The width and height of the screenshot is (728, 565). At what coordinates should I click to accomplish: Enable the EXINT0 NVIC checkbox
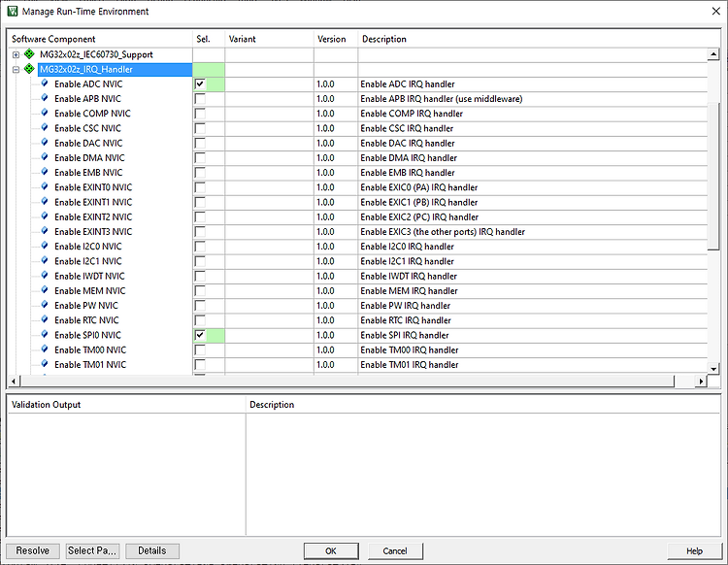point(200,187)
